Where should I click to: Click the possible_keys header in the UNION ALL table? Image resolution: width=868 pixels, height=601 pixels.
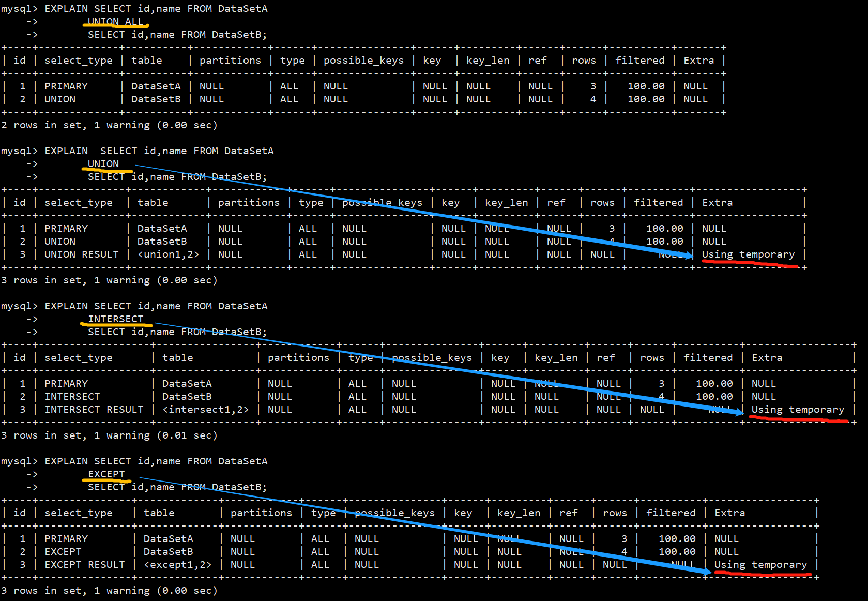click(364, 61)
